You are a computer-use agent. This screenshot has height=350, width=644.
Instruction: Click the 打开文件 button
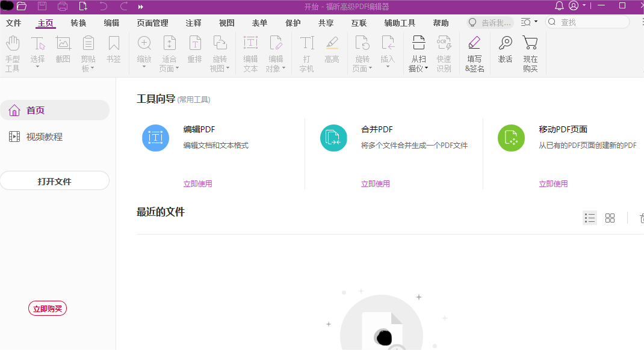(x=55, y=180)
